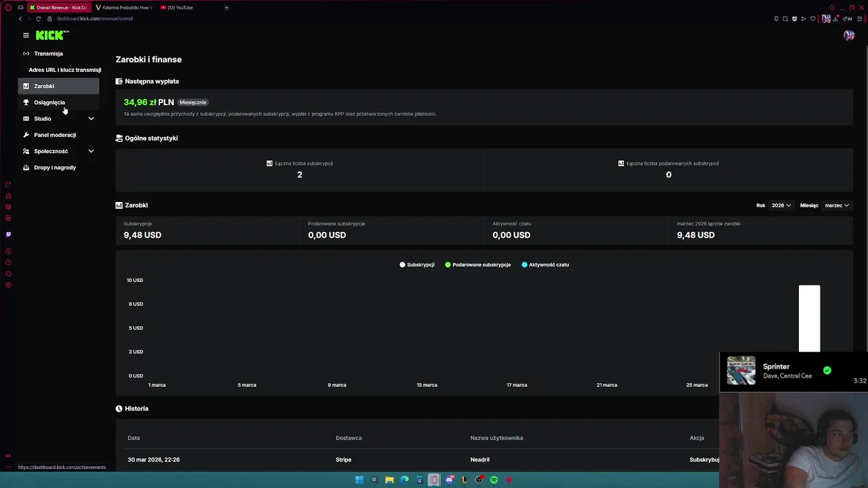Open Spotify from the taskbar
This screenshot has height=488, width=868.
point(494,480)
